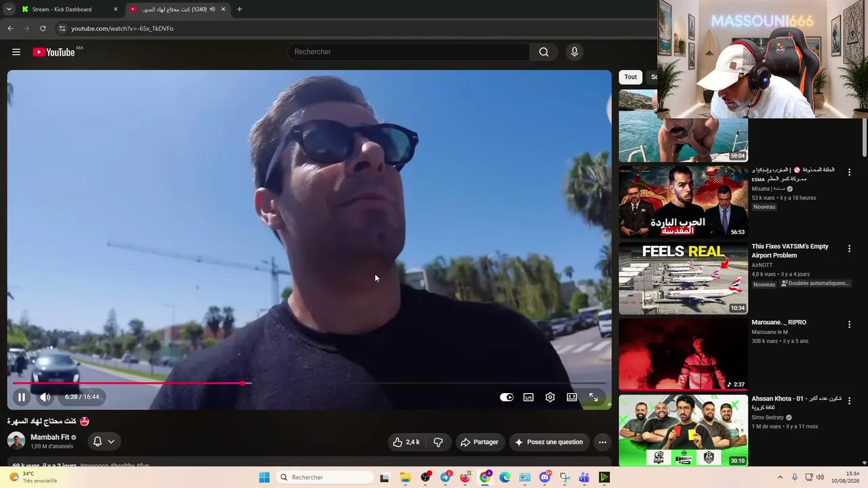This screenshot has height=488, width=868.
Task: Seek on the red video progress bar
Action: click(x=309, y=384)
